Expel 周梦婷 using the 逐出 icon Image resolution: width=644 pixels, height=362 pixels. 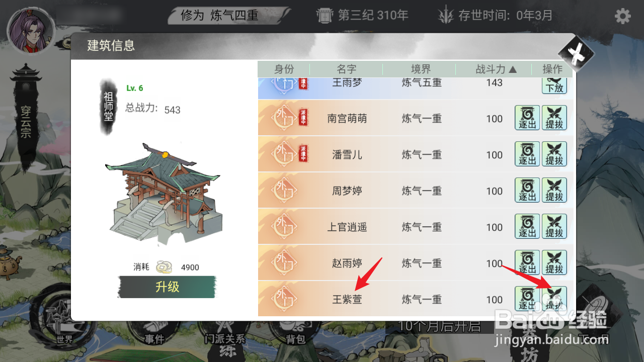[527, 191]
